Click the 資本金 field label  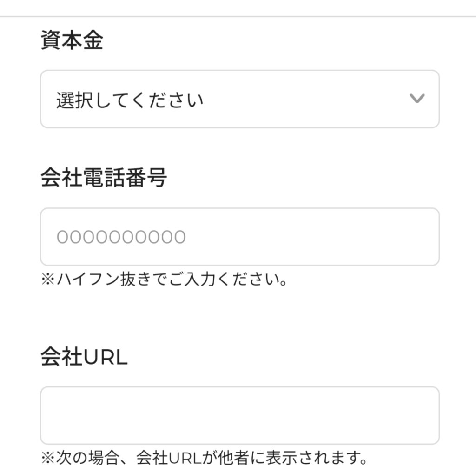72,40
